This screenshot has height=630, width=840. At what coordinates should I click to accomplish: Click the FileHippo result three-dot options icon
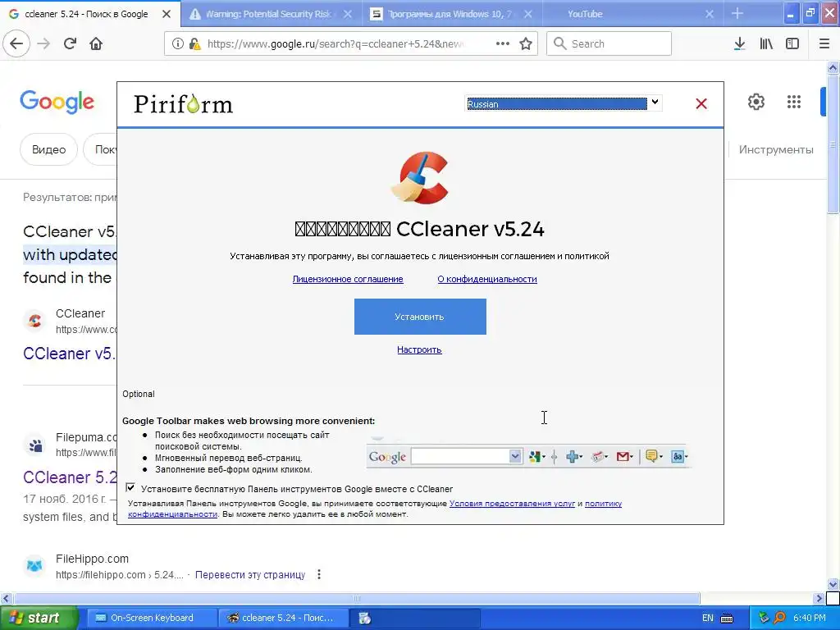319,574
